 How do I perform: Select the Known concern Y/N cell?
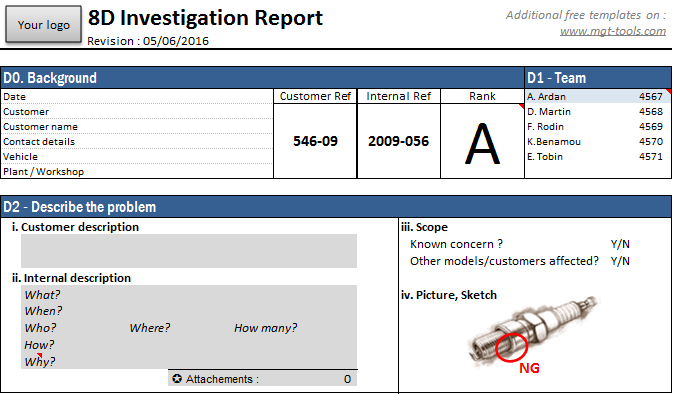pyautogui.click(x=620, y=244)
